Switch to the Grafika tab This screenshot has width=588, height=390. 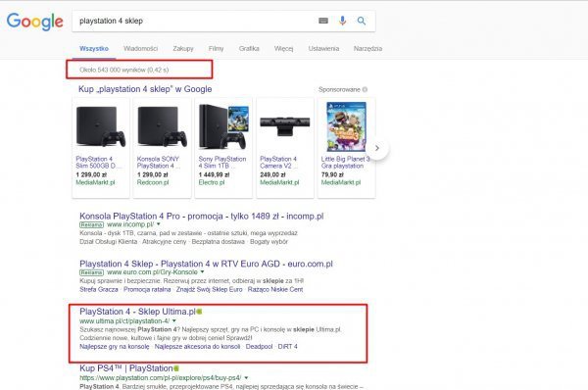(249, 48)
